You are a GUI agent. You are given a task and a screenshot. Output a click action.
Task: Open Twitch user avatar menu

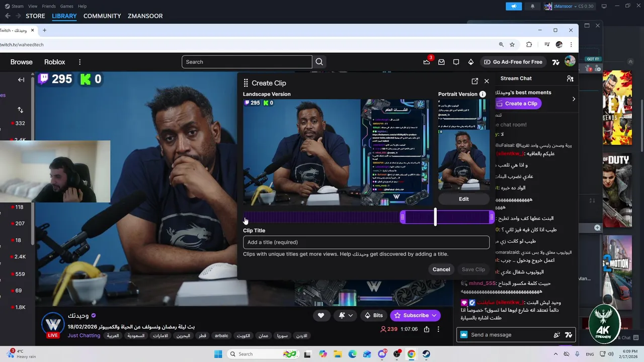click(570, 61)
